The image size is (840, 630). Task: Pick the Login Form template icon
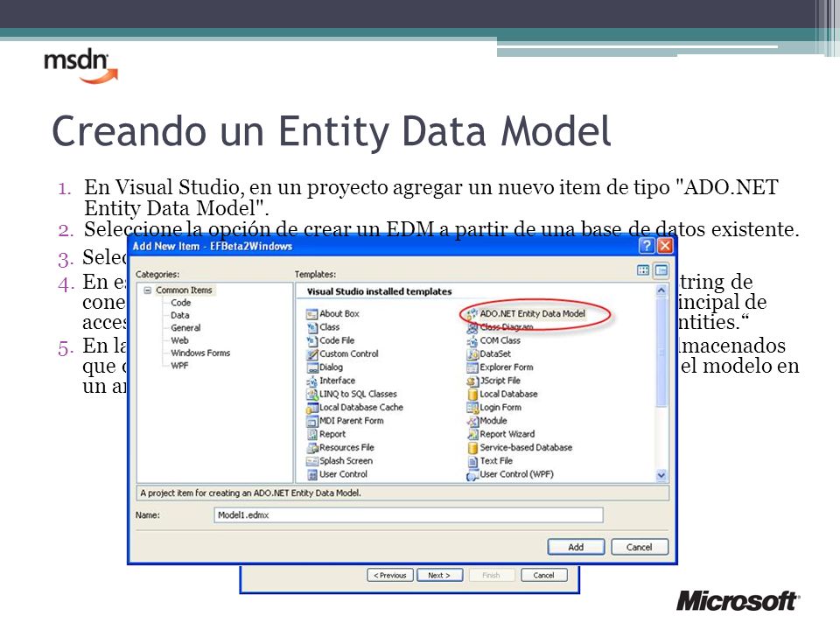[x=472, y=408]
